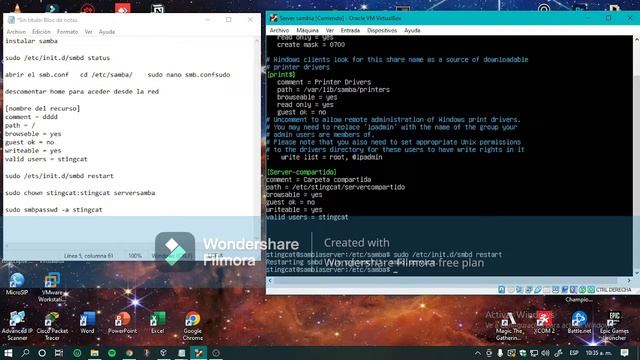The width and height of the screenshot is (640, 360).
Task: Open Dispositivos menu in VirtualBox
Action: [382, 31]
